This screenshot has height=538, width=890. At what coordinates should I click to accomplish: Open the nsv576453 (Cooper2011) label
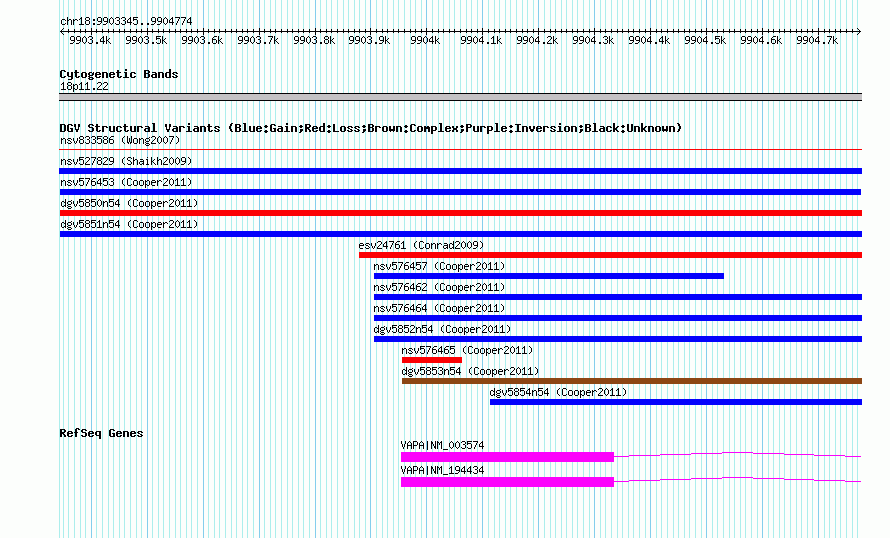[126, 182]
